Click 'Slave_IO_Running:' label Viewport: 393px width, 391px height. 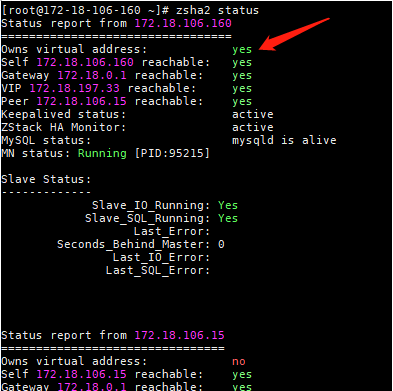[151, 205]
